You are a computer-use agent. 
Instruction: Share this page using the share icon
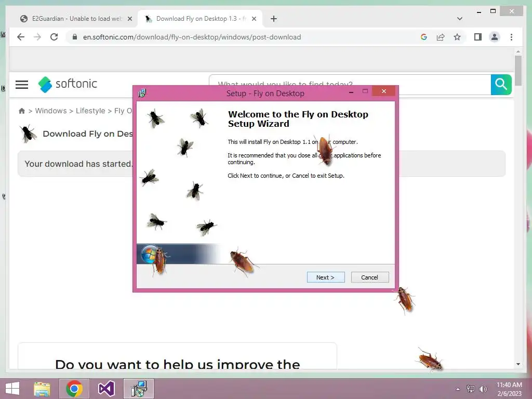click(441, 37)
